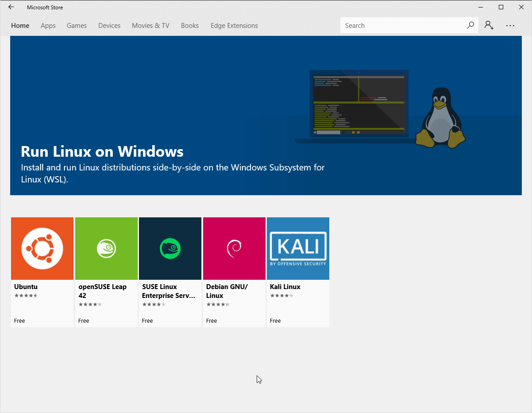This screenshot has height=413, width=532.
Task: Click the back arrow icon
Action: [x=11, y=7]
